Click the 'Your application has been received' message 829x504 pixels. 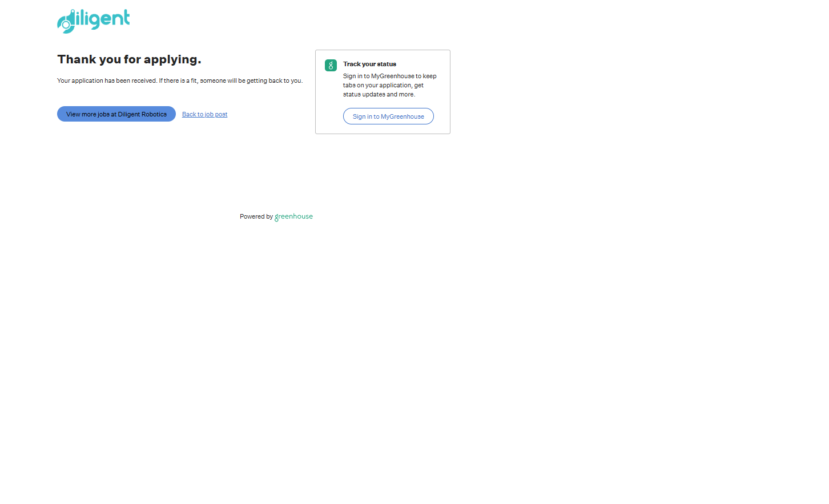107,81
